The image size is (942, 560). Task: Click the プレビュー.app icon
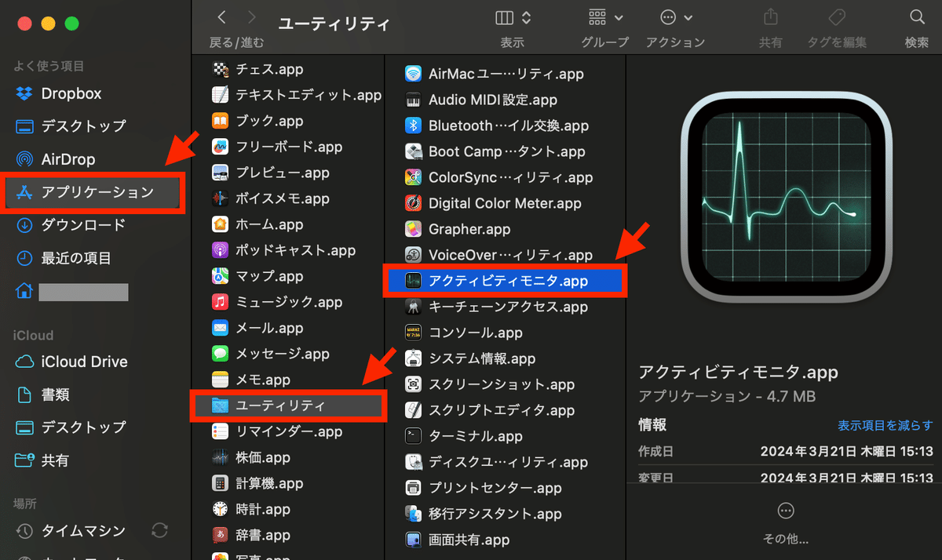(221, 173)
